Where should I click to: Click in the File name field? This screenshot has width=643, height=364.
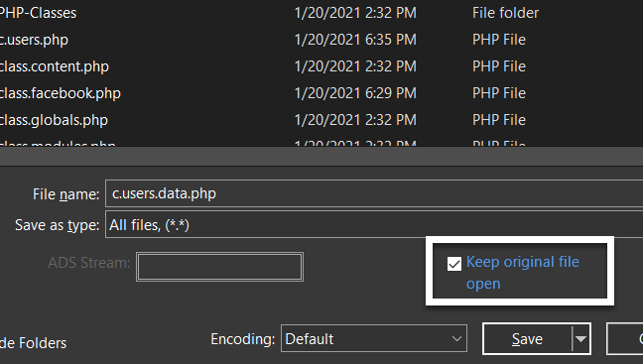(373, 193)
